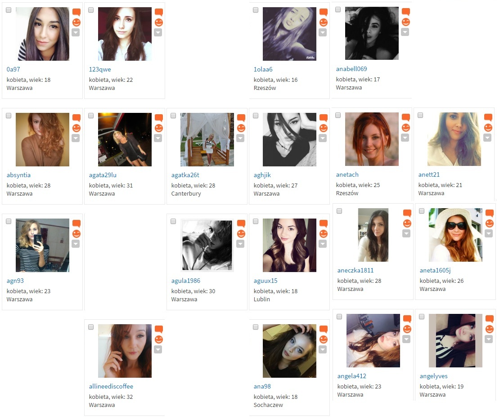Click the smiley icon on aguux15's card
504x420 pixels.
coord(324,234)
